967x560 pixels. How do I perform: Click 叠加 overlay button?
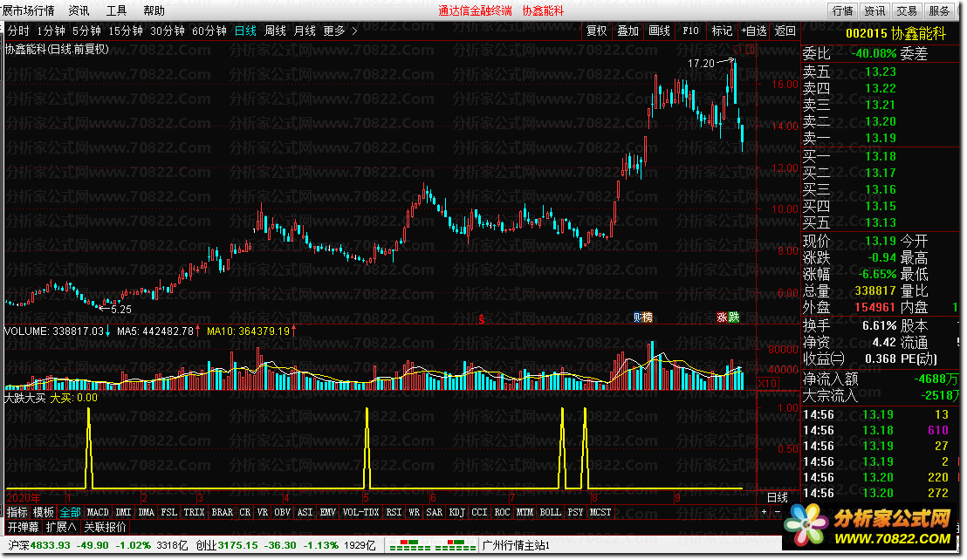click(628, 31)
